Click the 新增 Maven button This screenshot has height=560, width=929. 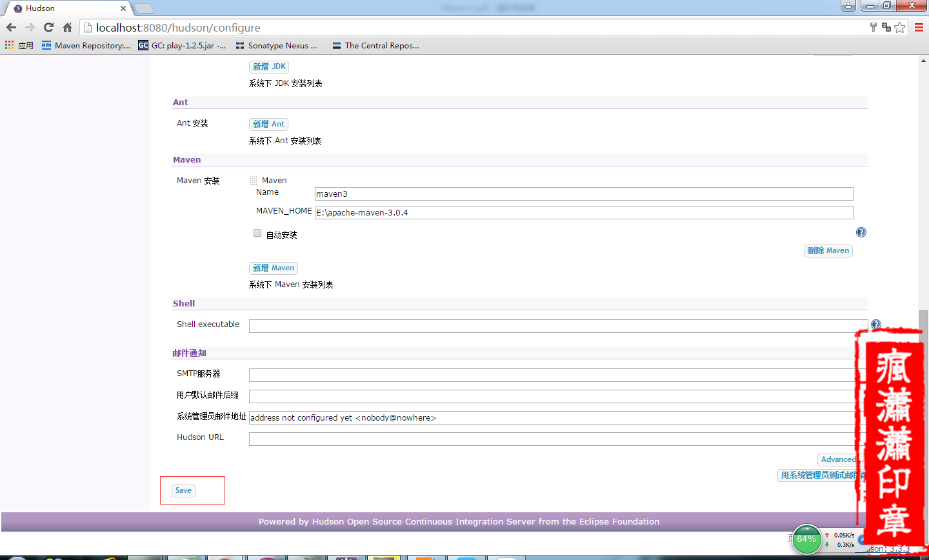click(274, 268)
